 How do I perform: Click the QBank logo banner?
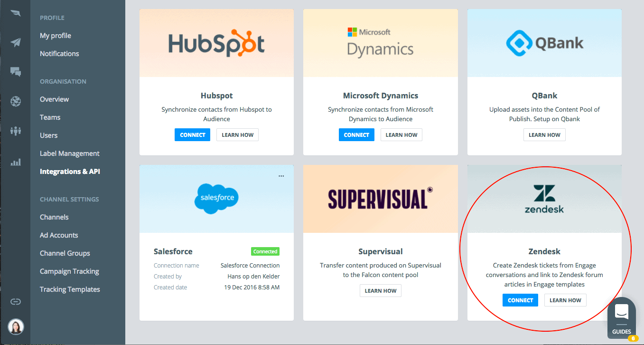(544, 43)
